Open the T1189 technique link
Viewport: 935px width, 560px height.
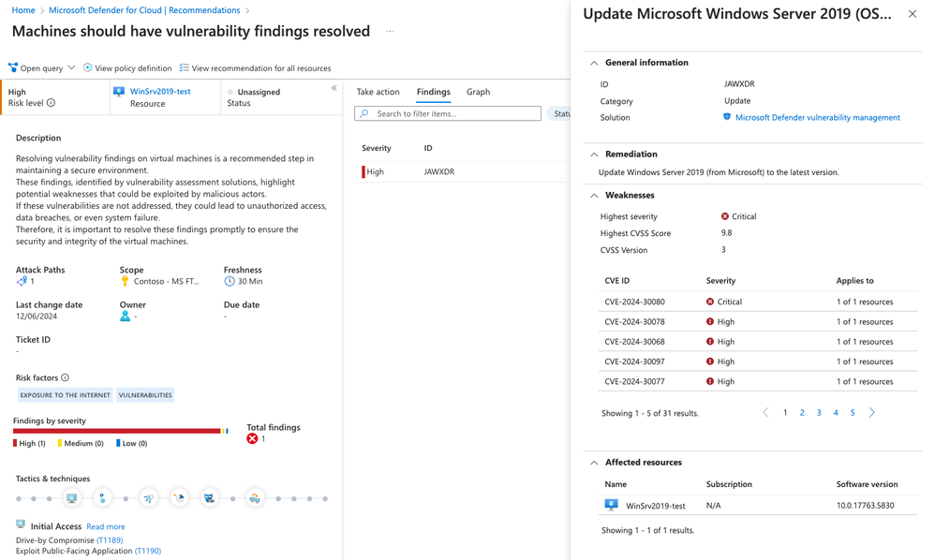[110, 540]
